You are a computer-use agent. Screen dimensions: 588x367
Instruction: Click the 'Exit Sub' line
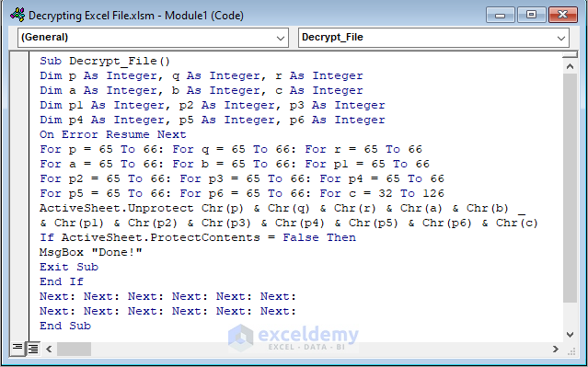click(x=69, y=267)
